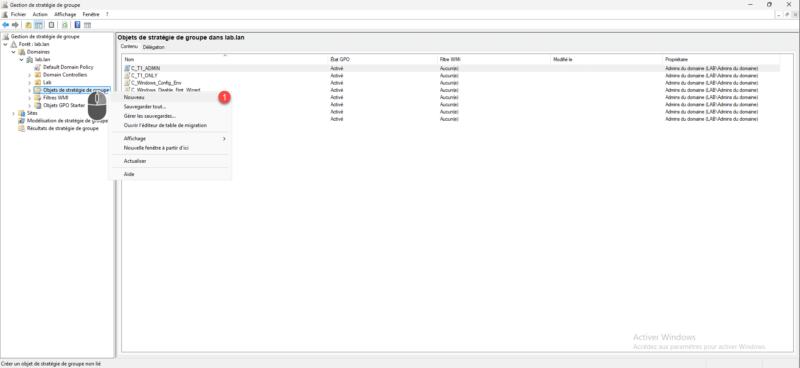
Task: Click the status bar text Créer un objet
Action: pos(51,364)
